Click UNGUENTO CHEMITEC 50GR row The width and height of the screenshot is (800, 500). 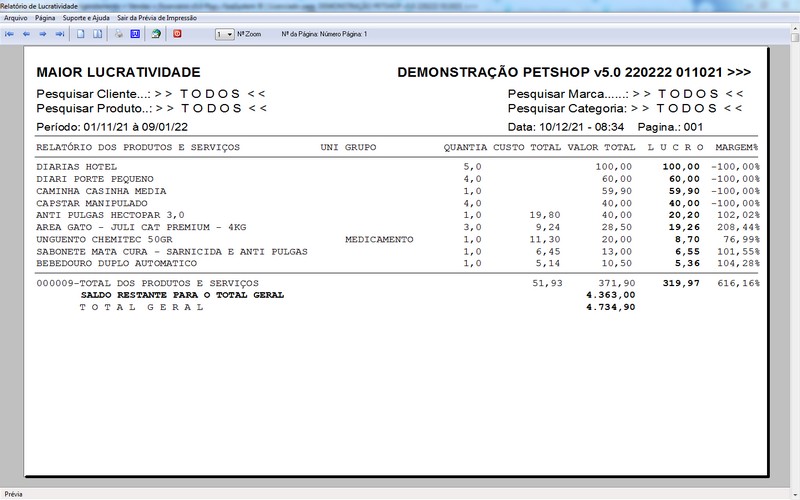[x=104, y=240]
